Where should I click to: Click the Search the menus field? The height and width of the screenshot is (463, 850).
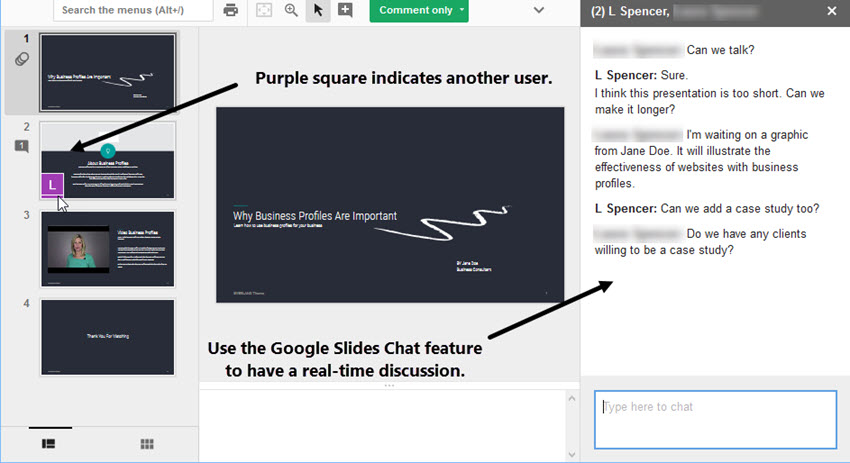133,10
